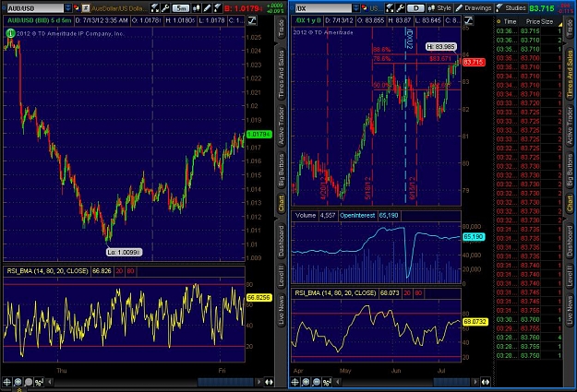Click the Hi: 83.985 label on /DX chart
The image size is (577, 392).
click(x=441, y=47)
